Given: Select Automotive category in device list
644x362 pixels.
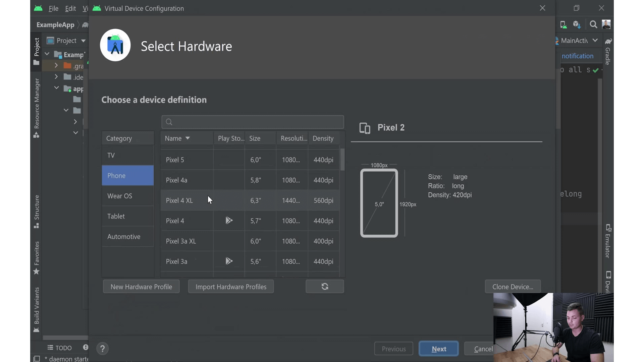Looking at the screenshot, I should click(124, 236).
